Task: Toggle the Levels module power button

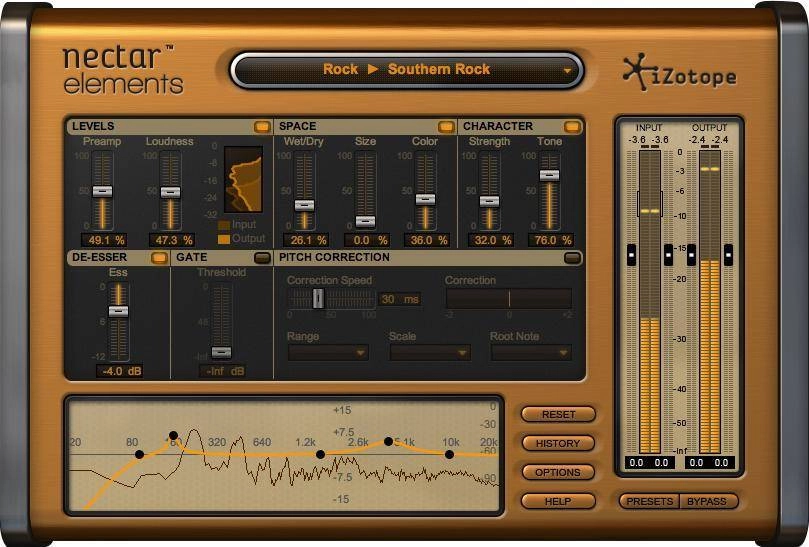Action: click(262, 126)
